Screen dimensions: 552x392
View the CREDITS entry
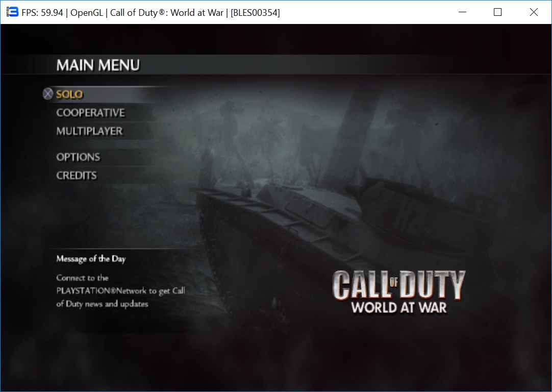77,176
